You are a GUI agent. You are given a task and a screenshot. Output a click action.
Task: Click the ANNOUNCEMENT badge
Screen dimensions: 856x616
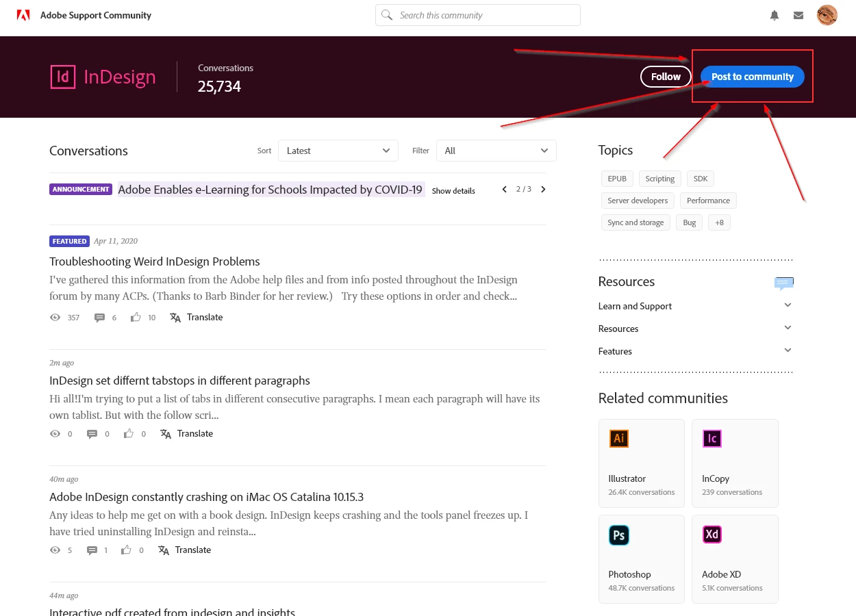click(x=81, y=189)
